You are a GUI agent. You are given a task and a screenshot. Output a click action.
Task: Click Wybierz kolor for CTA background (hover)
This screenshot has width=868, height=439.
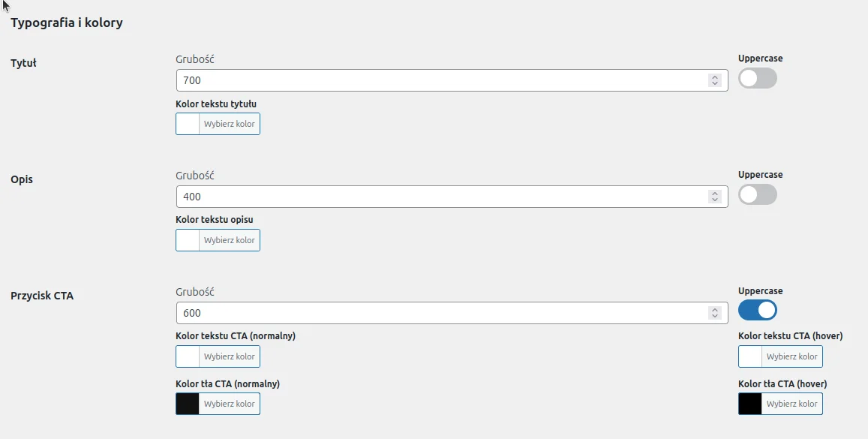coord(792,404)
